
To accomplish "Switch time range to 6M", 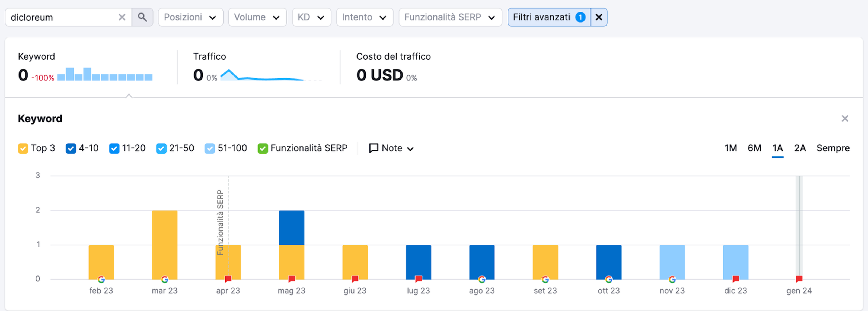I will [754, 148].
